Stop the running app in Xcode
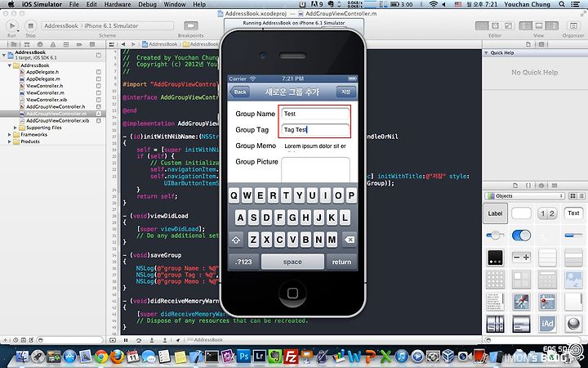 tap(30, 25)
